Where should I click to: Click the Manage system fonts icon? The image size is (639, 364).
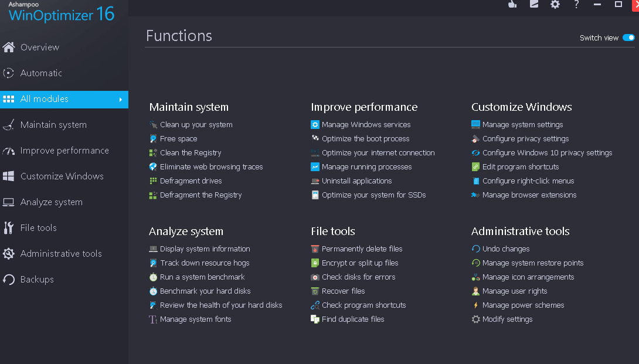(153, 319)
